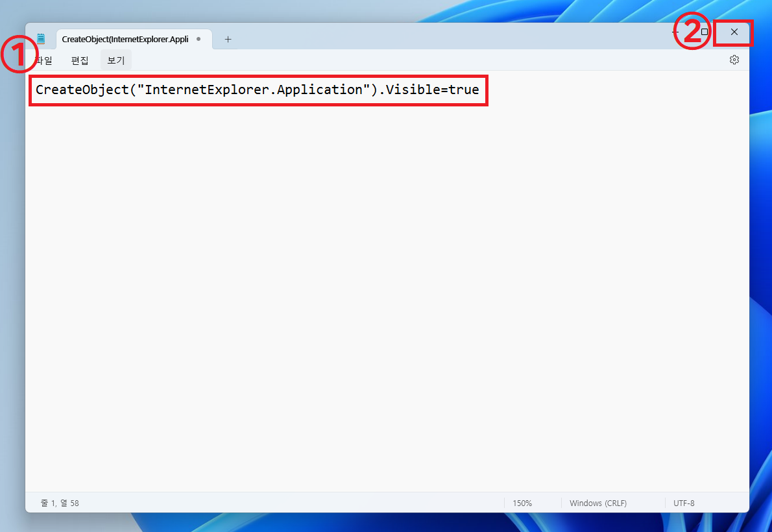The width and height of the screenshot is (772, 532).
Task: Open the 파일 menu
Action: (x=43, y=60)
